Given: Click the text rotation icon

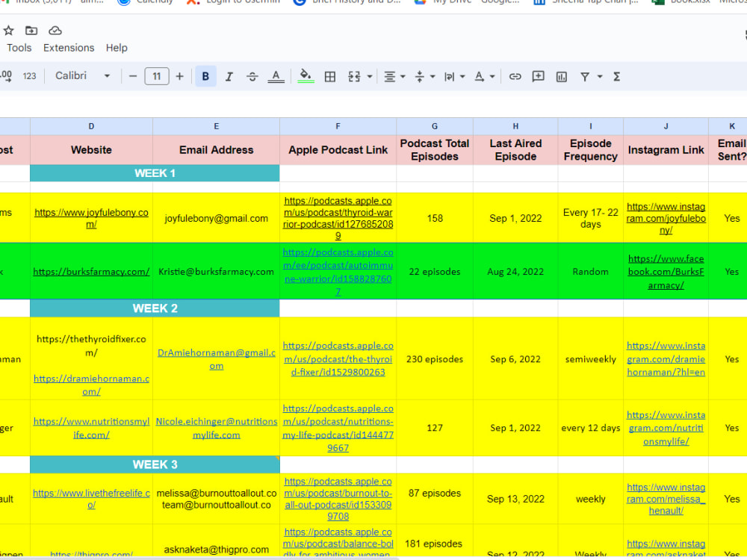Looking at the screenshot, I should click(480, 76).
